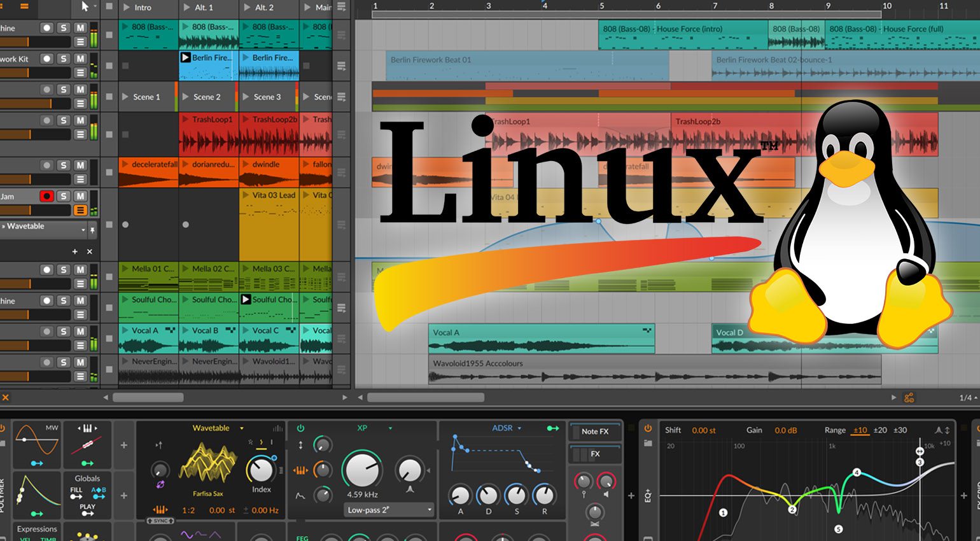Click the purple phase reset icon under the Wavetable knob
The height and width of the screenshot is (541, 980).
pyautogui.click(x=160, y=484)
